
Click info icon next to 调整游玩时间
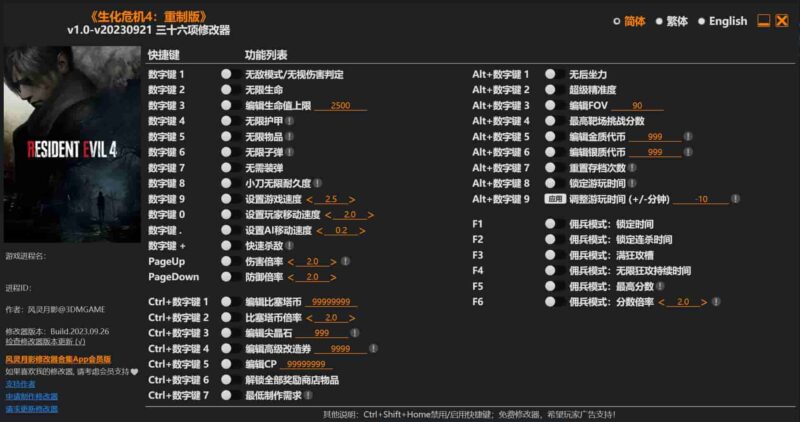pyautogui.click(x=735, y=198)
